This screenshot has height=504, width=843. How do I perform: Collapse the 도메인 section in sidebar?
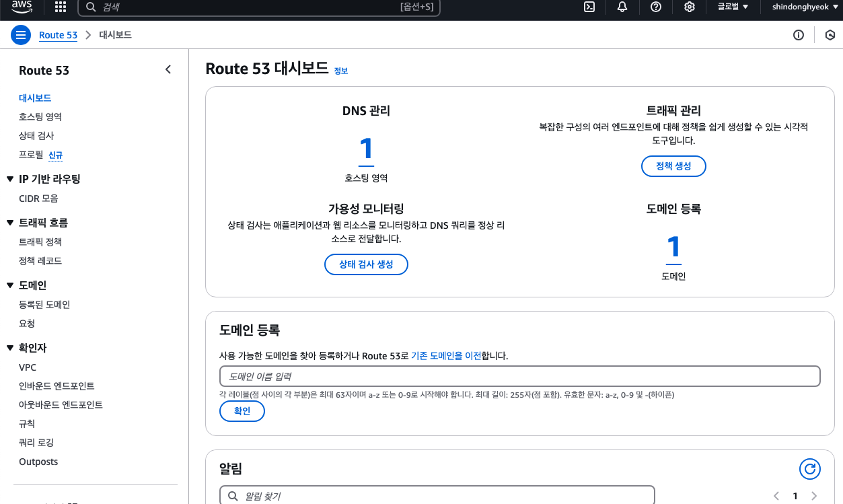click(x=9, y=285)
